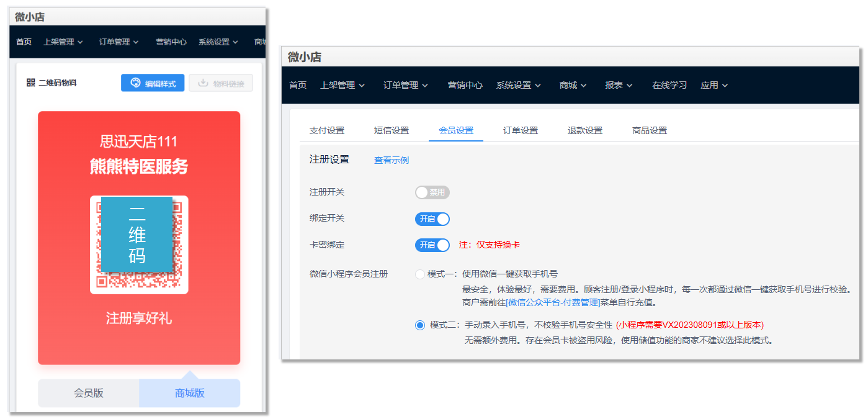Toggle the 注册开关 switch showing 禁用
The image size is (868, 419).
click(432, 192)
